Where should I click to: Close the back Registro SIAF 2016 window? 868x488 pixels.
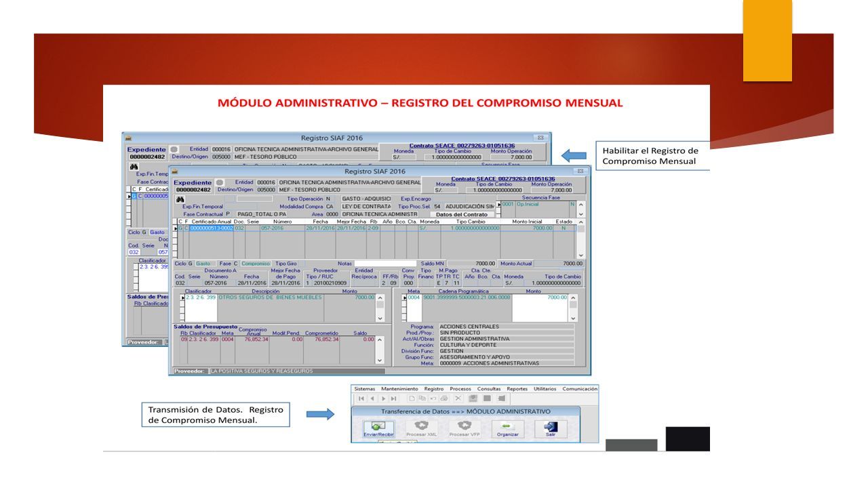tap(540, 137)
